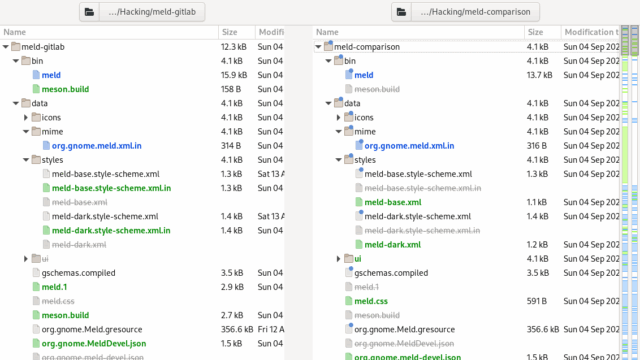The height and width of the screenshot is (360, 640).
Task: Click gschemas.compiled file icon in left pane
Action: pos(36,273)
